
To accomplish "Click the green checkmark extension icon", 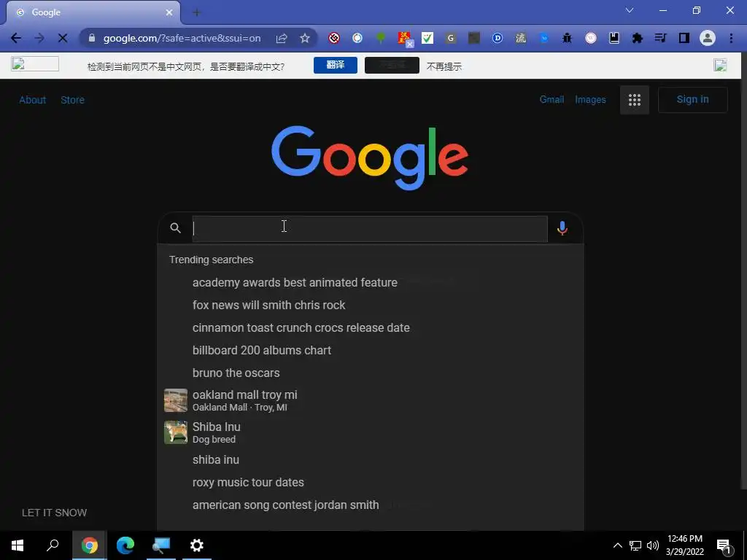I will coord(427,38).
